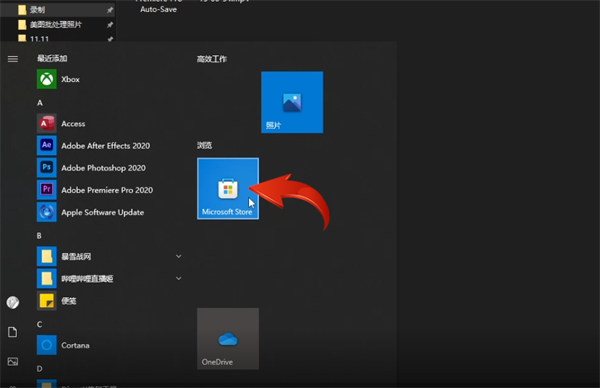600x388 pixels.
Task: Expand the 暴雪战网 folder chevron
Action: coord(178,256)
